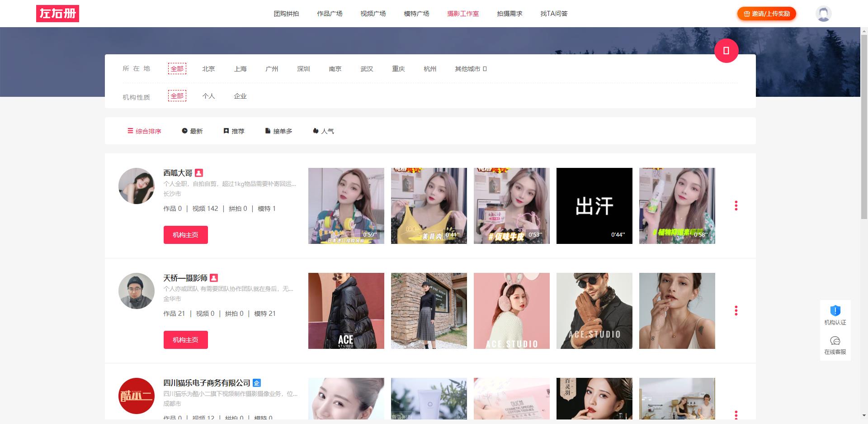This screenshot has width=868, height=424.
Task: Open 模特广场 nav item
Action: (x=416, y=14)
